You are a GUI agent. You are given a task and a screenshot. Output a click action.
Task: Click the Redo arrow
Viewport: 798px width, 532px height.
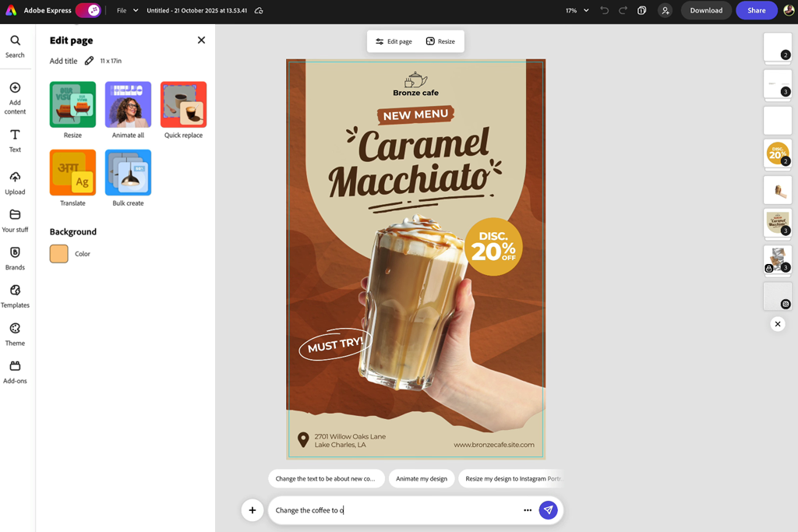click(x=623, y=10)
